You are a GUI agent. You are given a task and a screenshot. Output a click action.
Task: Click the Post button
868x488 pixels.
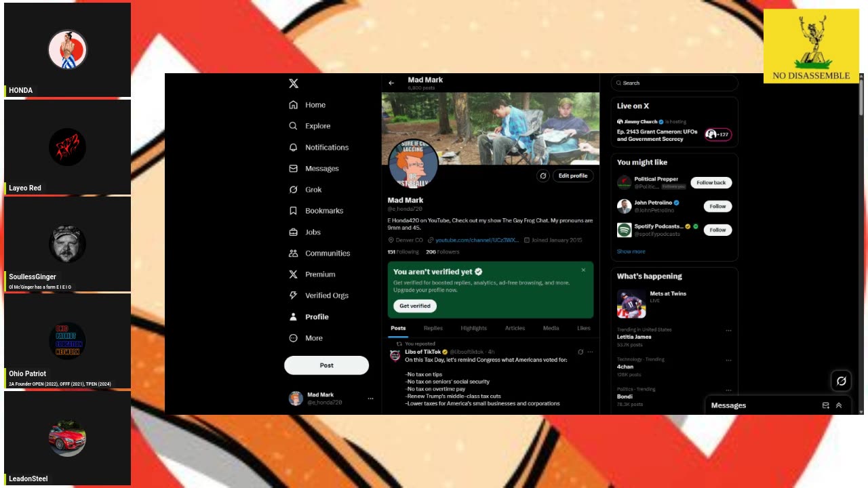326,365
